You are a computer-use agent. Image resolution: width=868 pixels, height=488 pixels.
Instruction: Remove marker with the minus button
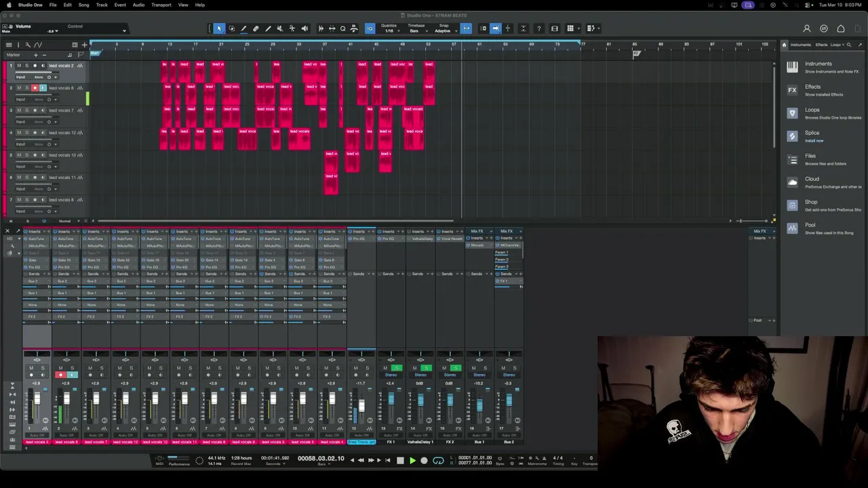coord(44,55)
